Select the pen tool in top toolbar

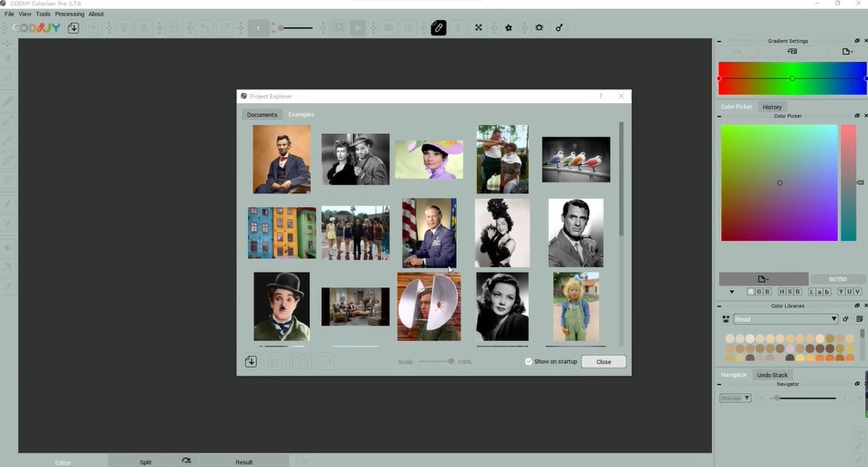[439, 28]
